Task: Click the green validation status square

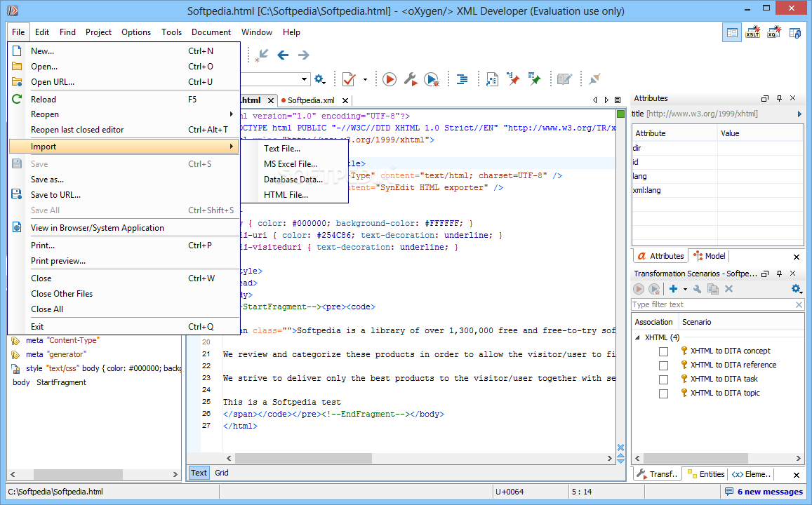Action: [x=621, y=114]
